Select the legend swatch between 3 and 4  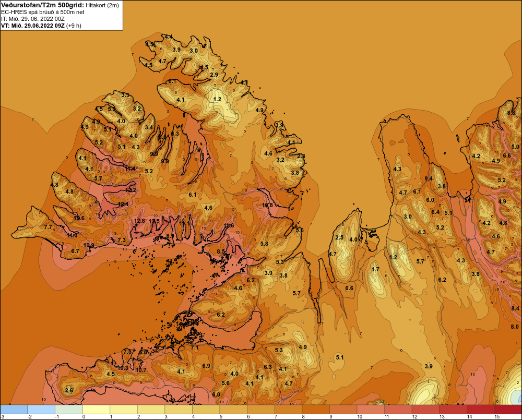point(179,410)
